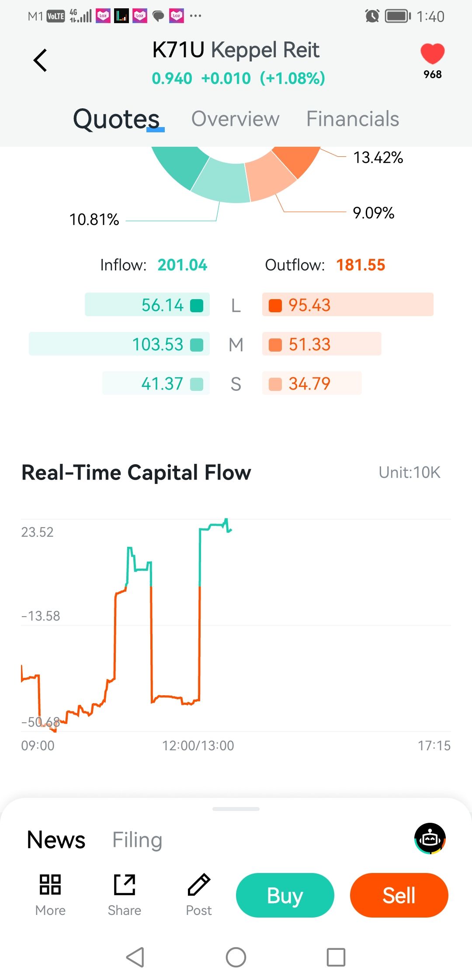472x980 pixels.
Task: Tap the Share icon
Action: click(125, 885)
